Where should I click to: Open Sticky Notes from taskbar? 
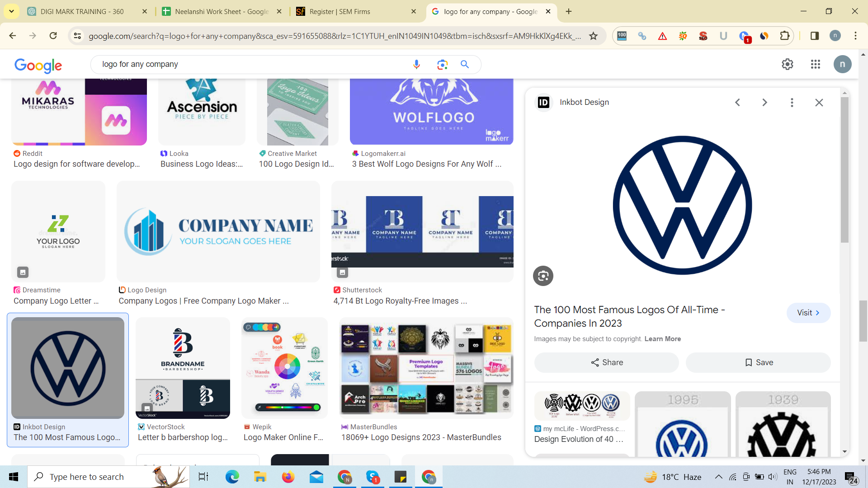tap(401, 477)
